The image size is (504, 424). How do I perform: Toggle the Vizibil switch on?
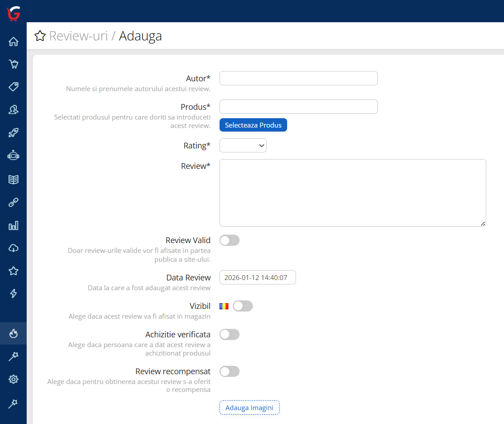pos(243,306)
